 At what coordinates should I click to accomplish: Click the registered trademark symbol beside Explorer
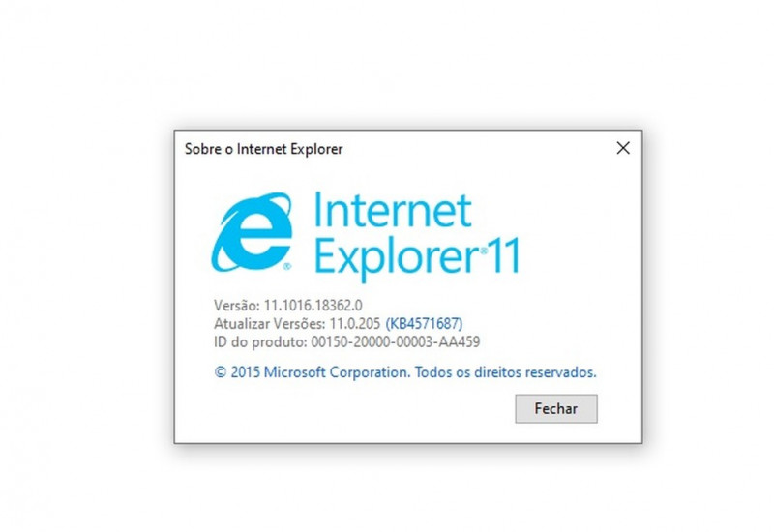click(x=484, y=251)
